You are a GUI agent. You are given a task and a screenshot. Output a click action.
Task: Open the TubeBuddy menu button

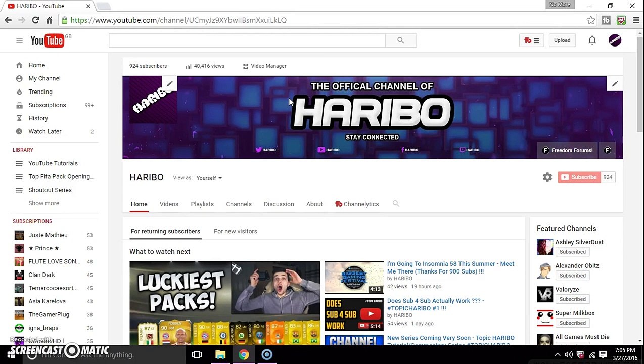pos(531,40)
